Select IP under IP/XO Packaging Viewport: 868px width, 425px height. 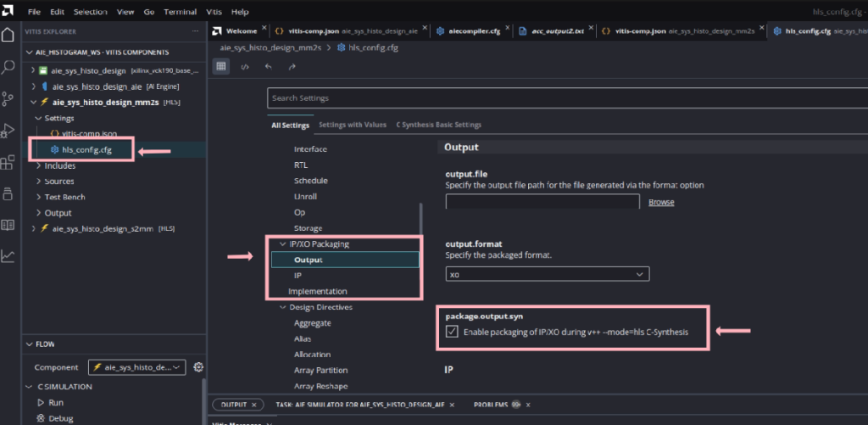click(x=298, y=276)
